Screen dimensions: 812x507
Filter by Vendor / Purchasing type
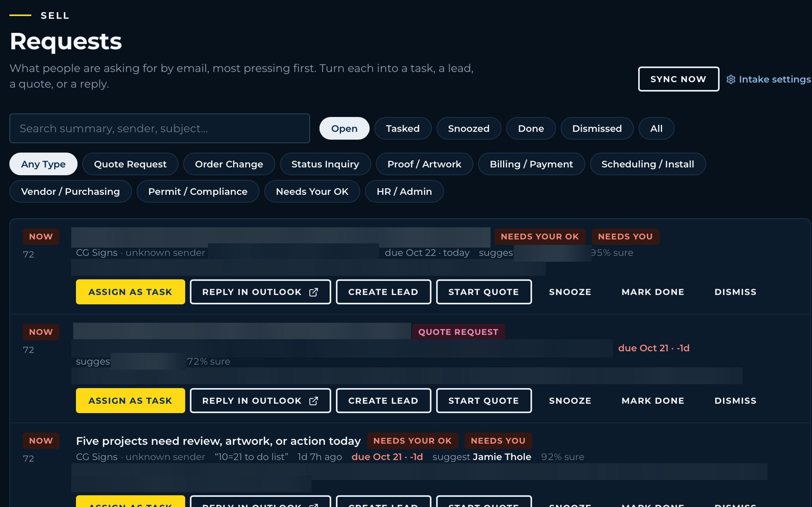pos(70,191)
